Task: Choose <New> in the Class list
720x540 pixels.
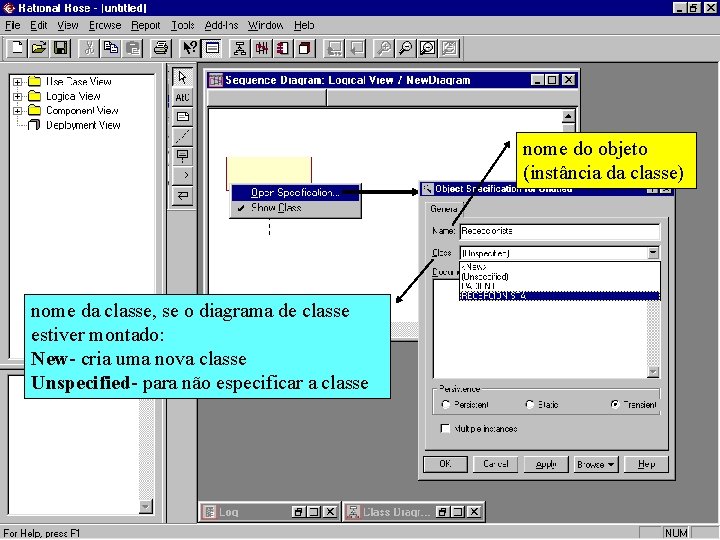Action: [560, 266]
